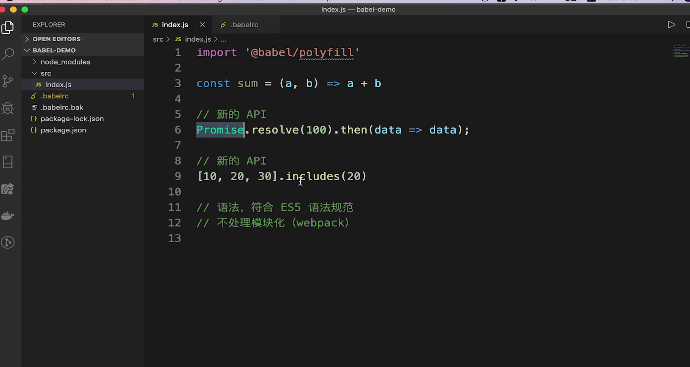Viewport: 690px width, 367px height.
Task: Click the code minimap
Action: [x=680, y=51]
